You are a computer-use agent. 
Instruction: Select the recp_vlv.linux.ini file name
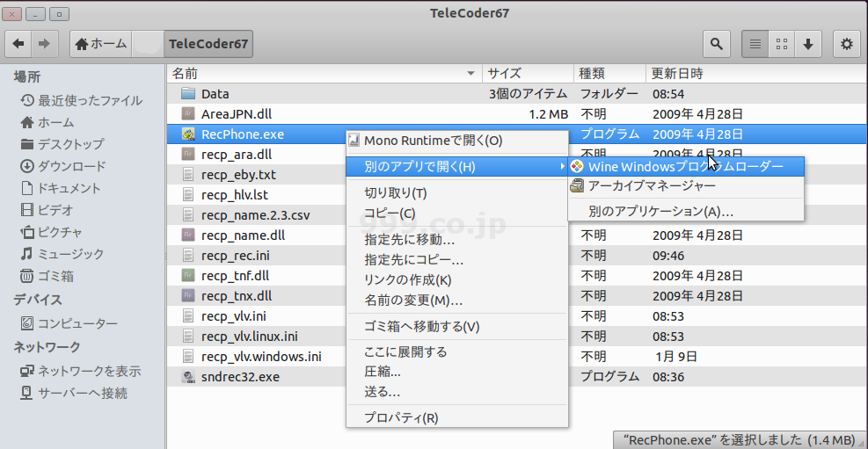[x=251, y=337]
